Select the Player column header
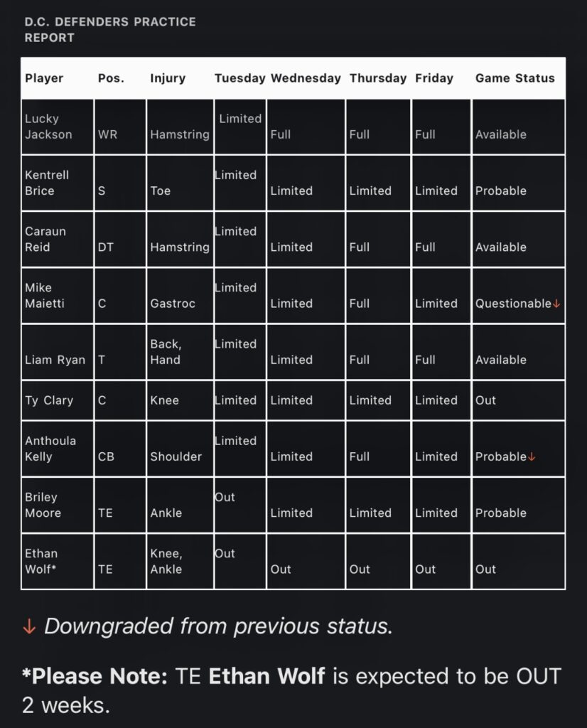This screenshot has width=587, height=728. point(44,79)
